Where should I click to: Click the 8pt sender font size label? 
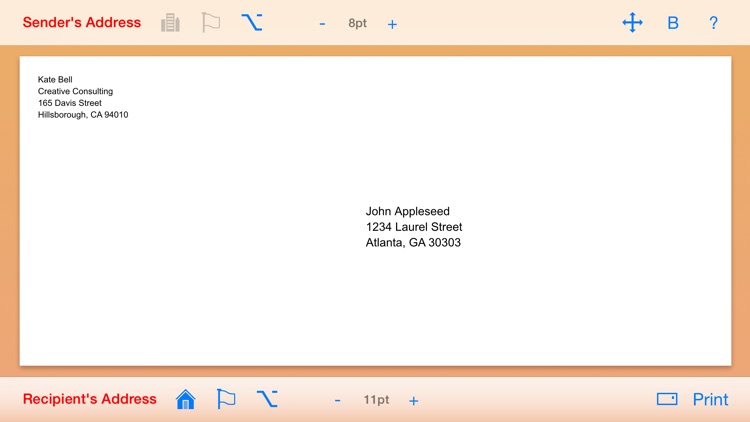click(x=357, y=23)
